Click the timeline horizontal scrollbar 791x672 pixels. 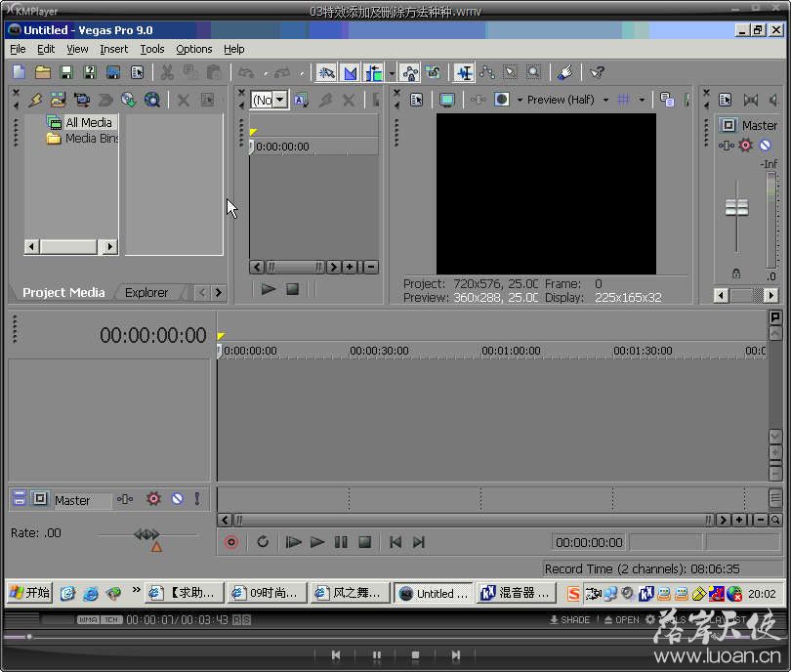coord(475,520)
